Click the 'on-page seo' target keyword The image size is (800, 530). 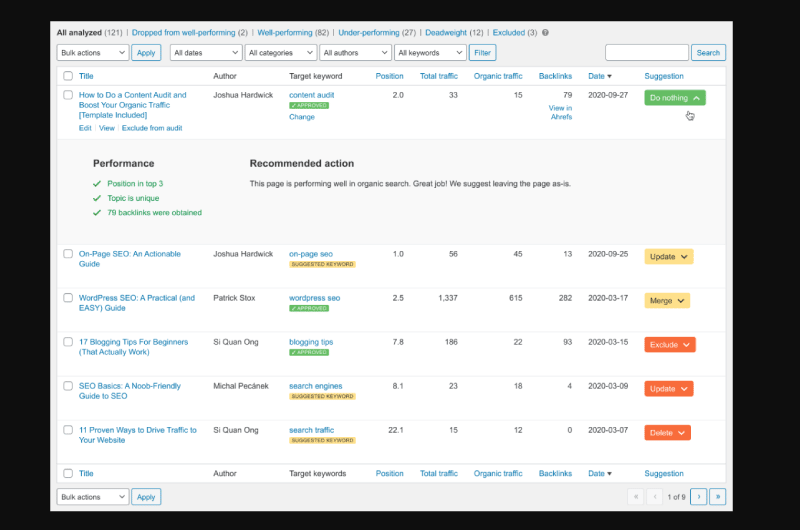click(311, 254)
